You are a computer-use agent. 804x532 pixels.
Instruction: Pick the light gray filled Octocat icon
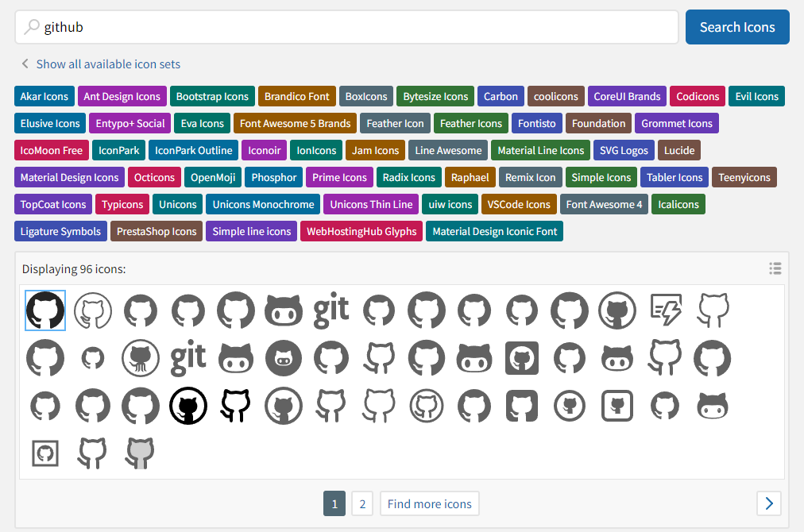pyautogui.click(x=140, y=453)
